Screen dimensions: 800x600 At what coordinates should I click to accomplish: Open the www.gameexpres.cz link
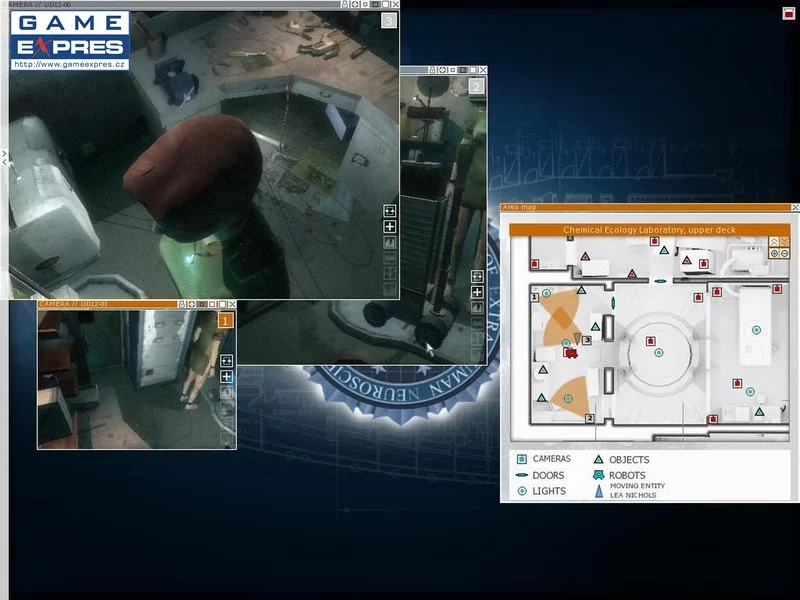tap(69, 64)
